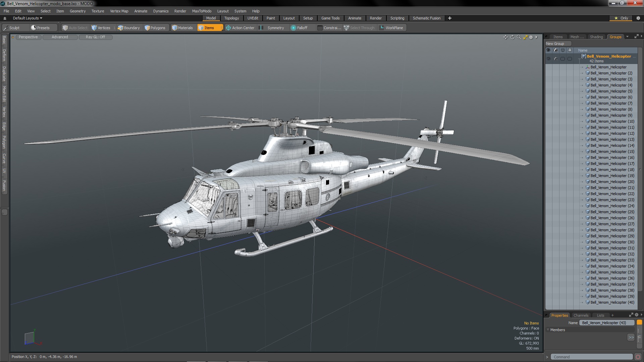
Task: Maximize the 3D viewport with yellow arrows
Action: pyautogui.click(x=525, y=37)
